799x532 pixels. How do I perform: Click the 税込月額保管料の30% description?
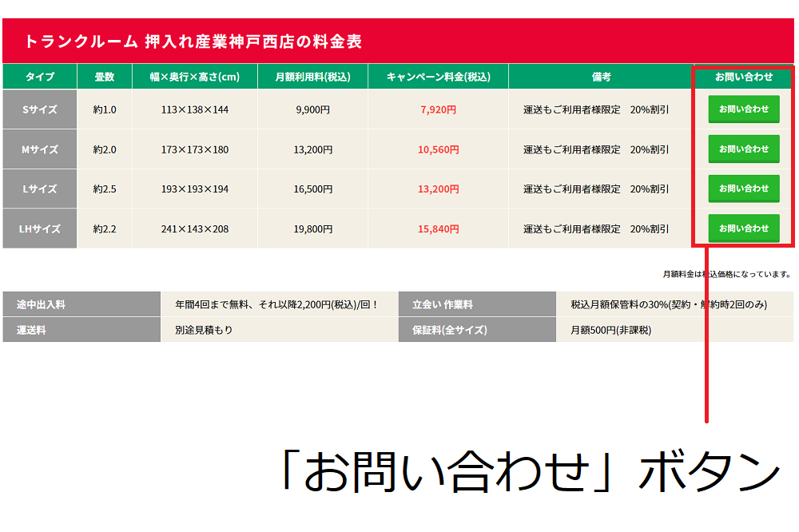point(669,304)
